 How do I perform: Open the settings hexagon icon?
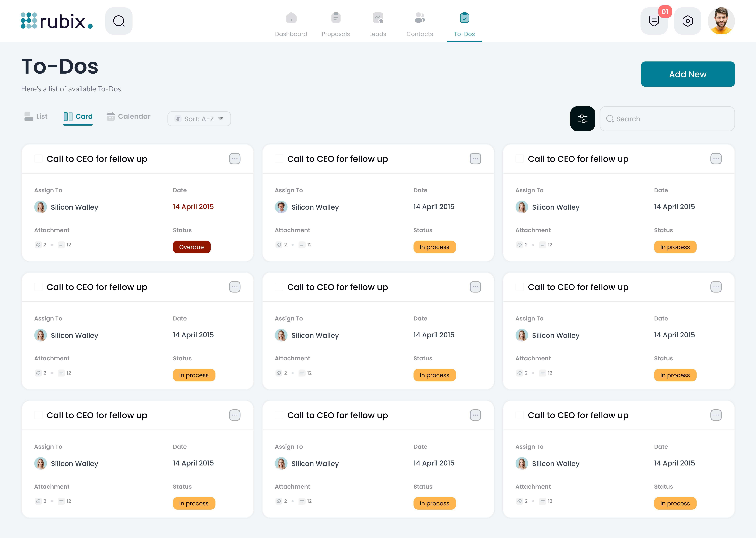click(x=687, y=21)
